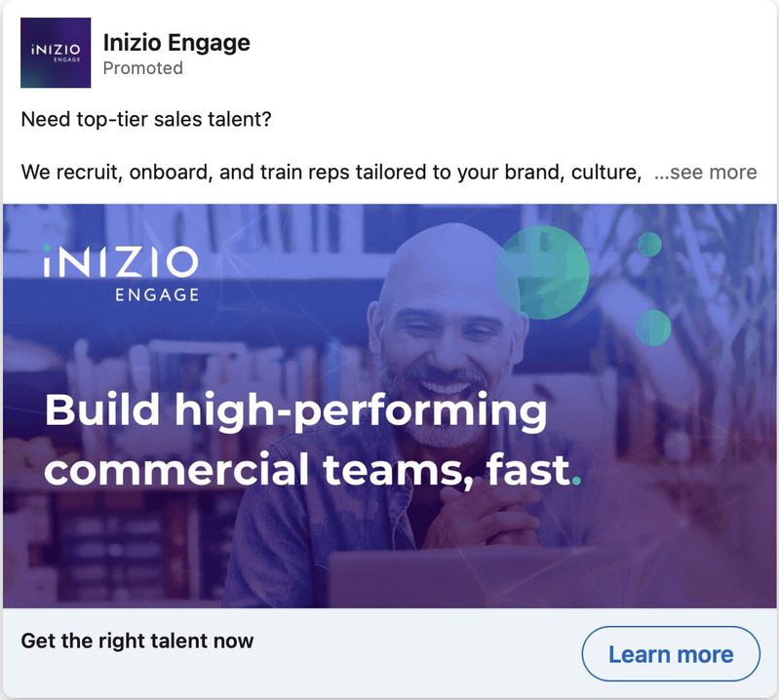Open the Inizio Engage company name link
The width and height of the screenshot is (779, 700).
(176, 42)
